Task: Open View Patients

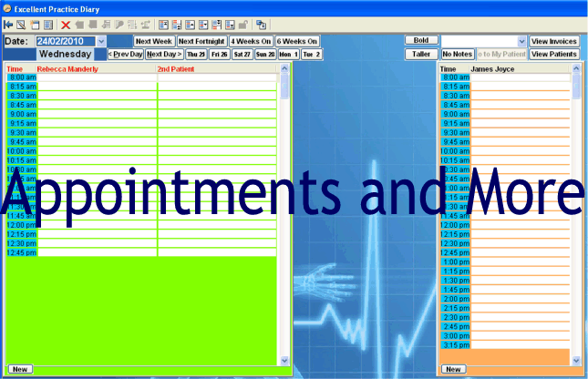Action: pos(553,55)
